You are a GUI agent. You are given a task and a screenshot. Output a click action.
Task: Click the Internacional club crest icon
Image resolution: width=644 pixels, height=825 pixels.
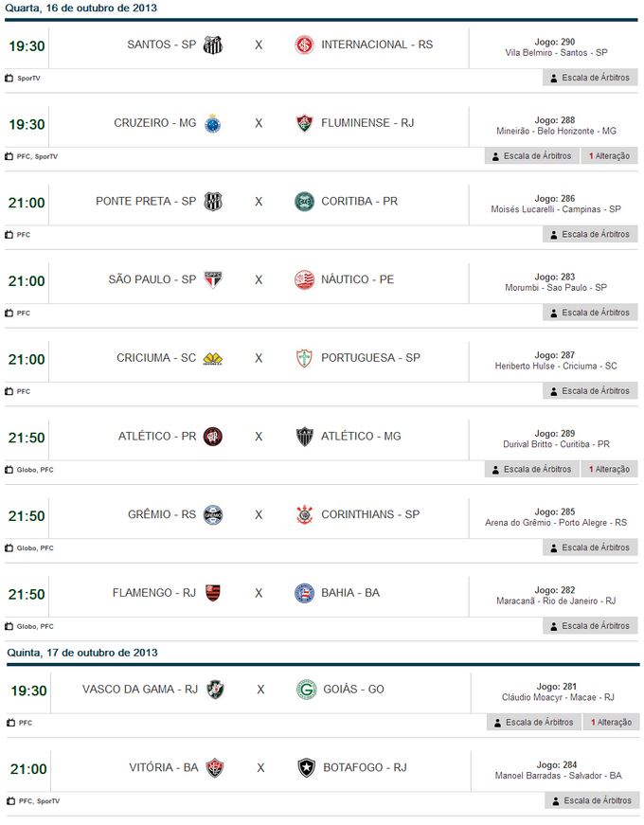click(x=304, y=45)
